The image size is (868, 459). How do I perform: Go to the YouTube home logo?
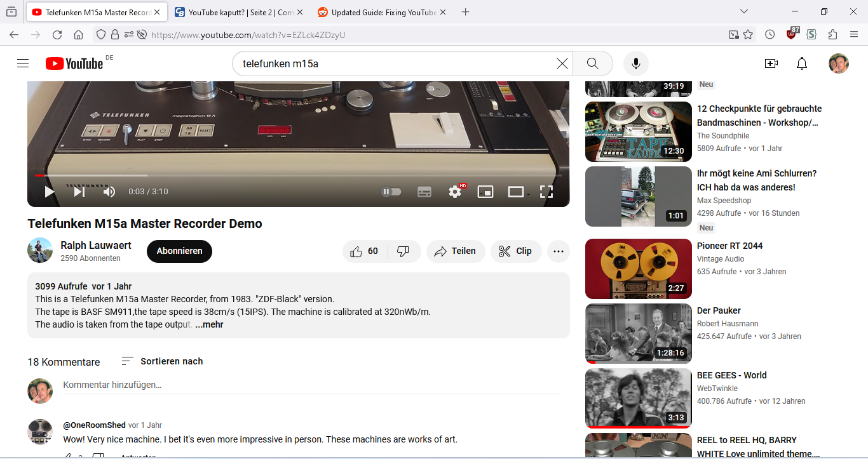(x=74, y=63)
